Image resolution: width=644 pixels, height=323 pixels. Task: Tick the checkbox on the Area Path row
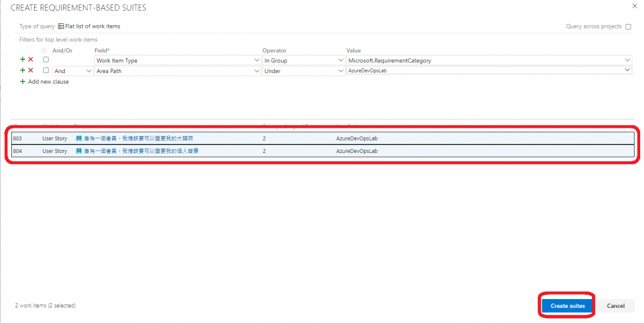pyautogui.click(x=46, y=71)
